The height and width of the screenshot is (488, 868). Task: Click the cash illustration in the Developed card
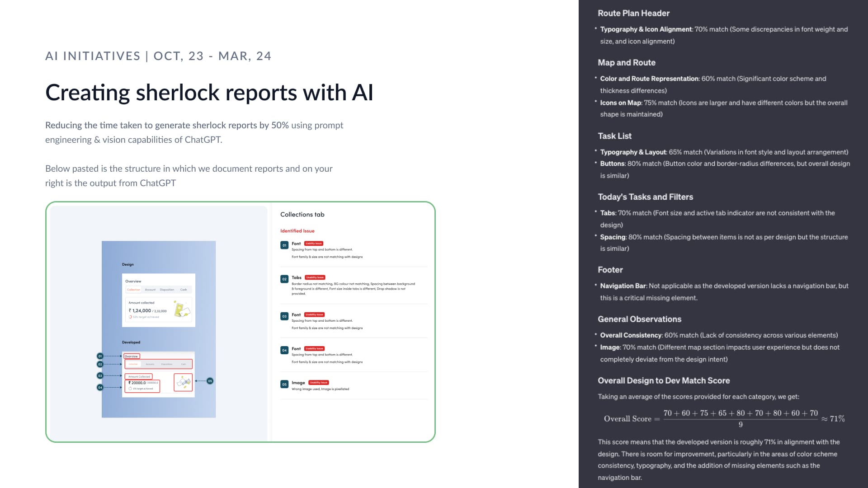pos(183,382)
